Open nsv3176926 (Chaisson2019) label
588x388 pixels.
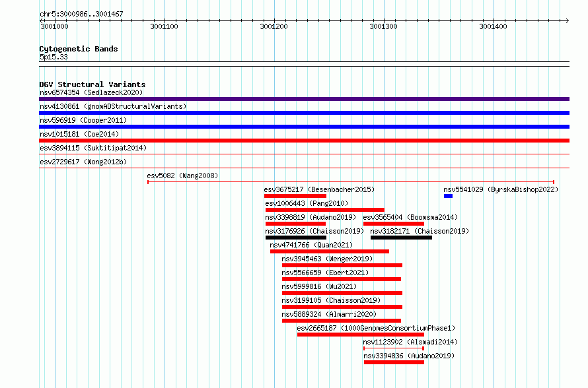coord(314,231)
